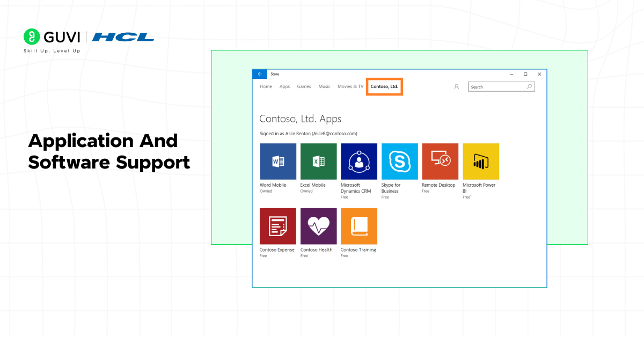Select the Microsoft Dynamics CRM tile
Image resolution: width=644 pixels, height=337 pixels.
tap(358, 161)
